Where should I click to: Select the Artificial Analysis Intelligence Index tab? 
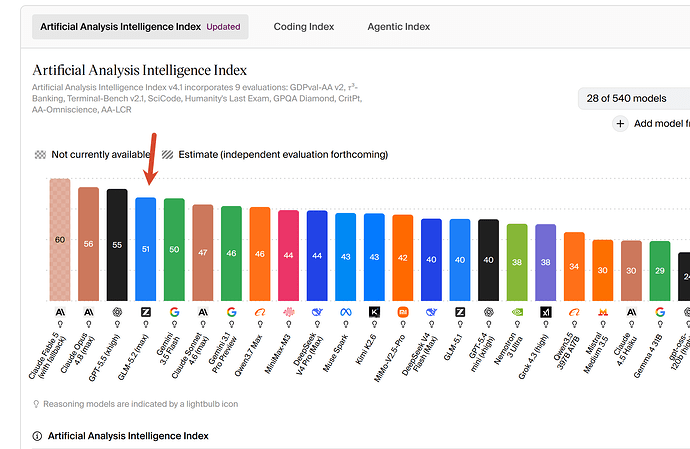click(140, 27)
